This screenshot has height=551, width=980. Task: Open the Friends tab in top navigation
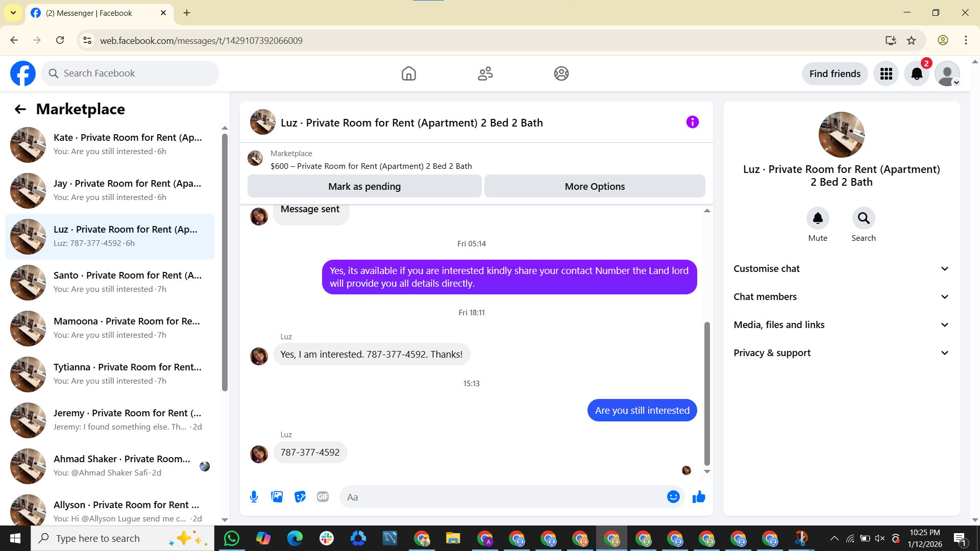485,74
